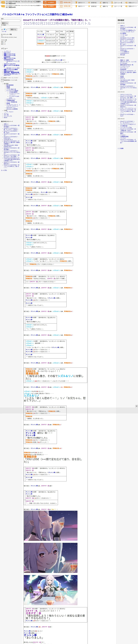Open なりきりバトラー link
This screenshot has height=644, width=138.
point(11,99)
